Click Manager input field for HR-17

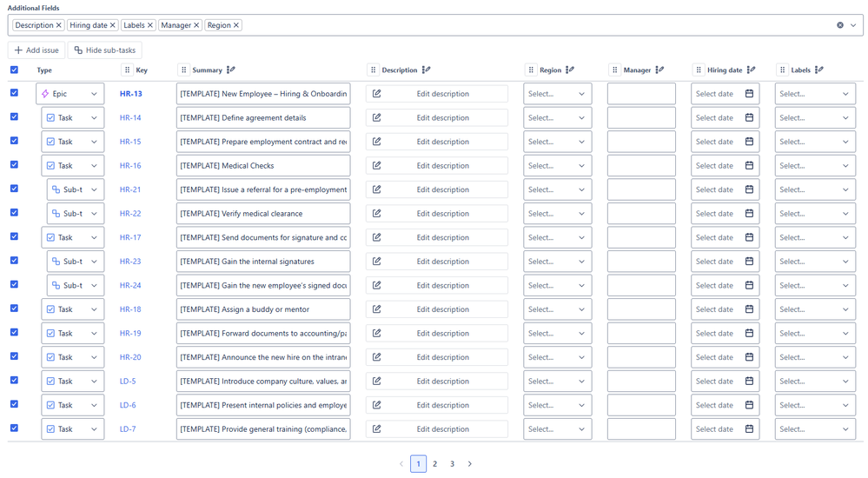tap(641, 237)
